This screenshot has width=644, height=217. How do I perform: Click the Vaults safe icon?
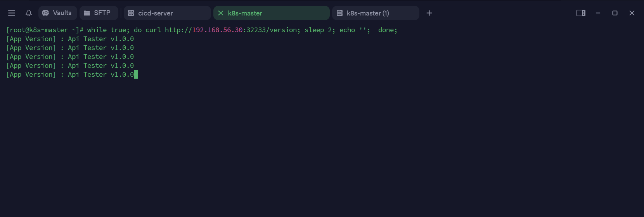[x=45, y=13]
